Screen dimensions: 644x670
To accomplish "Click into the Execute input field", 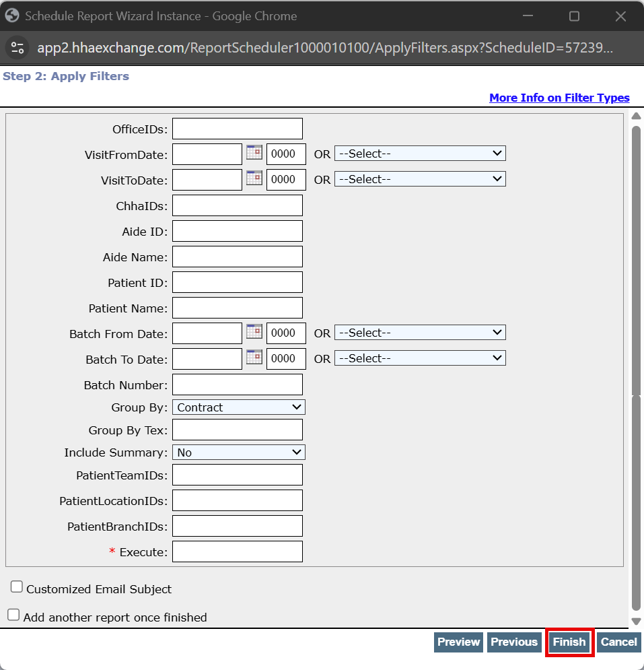I will (238, 551).
